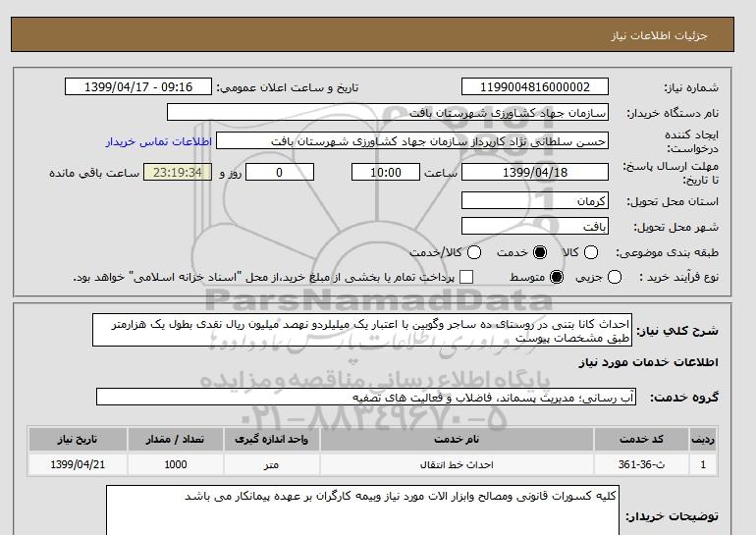Click the ساعت باقی مانده label
The height and width of the screenshot is (535, 756).
[x=94, y=173]
